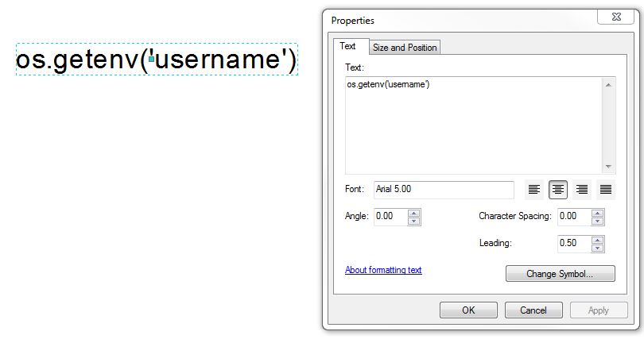
Task: Select full justify alignment icon
Action: [x=606, y=190]
